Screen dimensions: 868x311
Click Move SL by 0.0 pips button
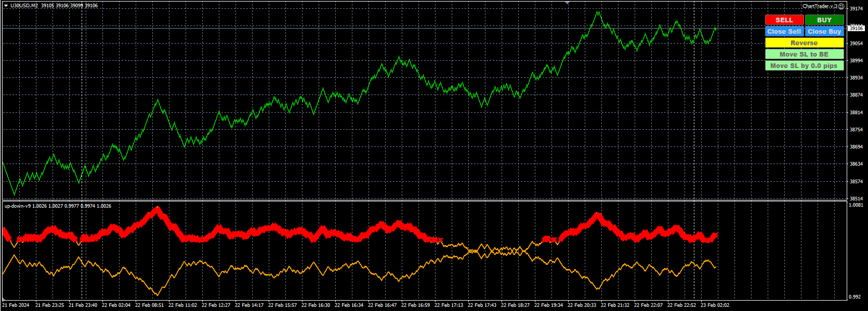click(804, 65)
